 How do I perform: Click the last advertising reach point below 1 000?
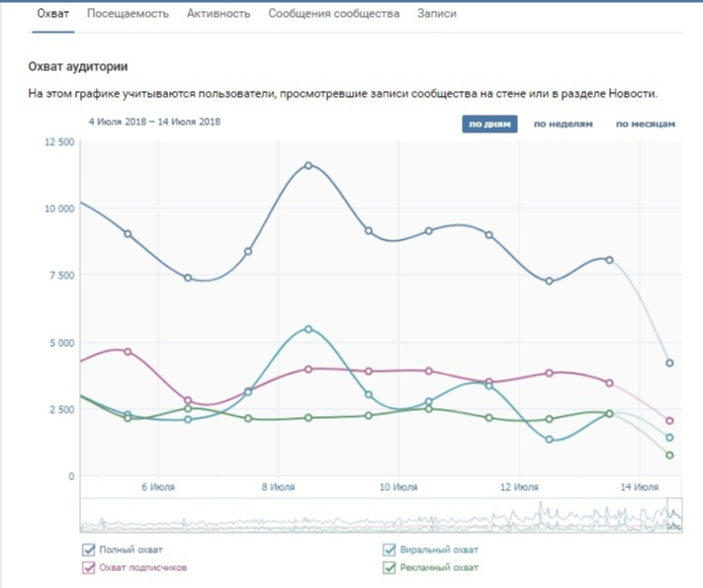click(x=669, y=455)
